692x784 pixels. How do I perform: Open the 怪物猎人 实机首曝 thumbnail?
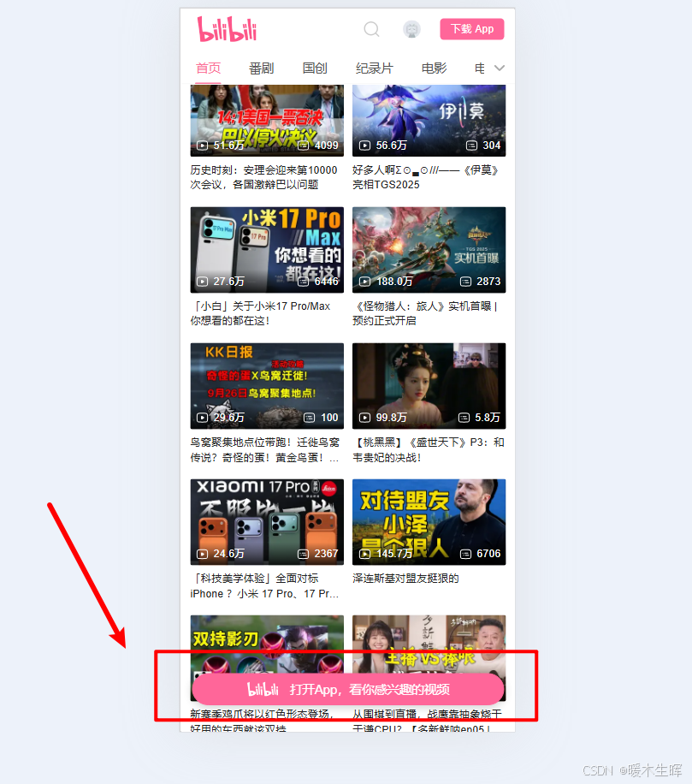click(429, 250)
